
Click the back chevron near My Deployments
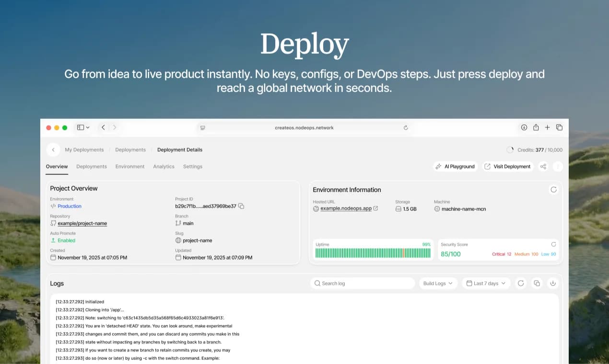(x=53, y=149)
